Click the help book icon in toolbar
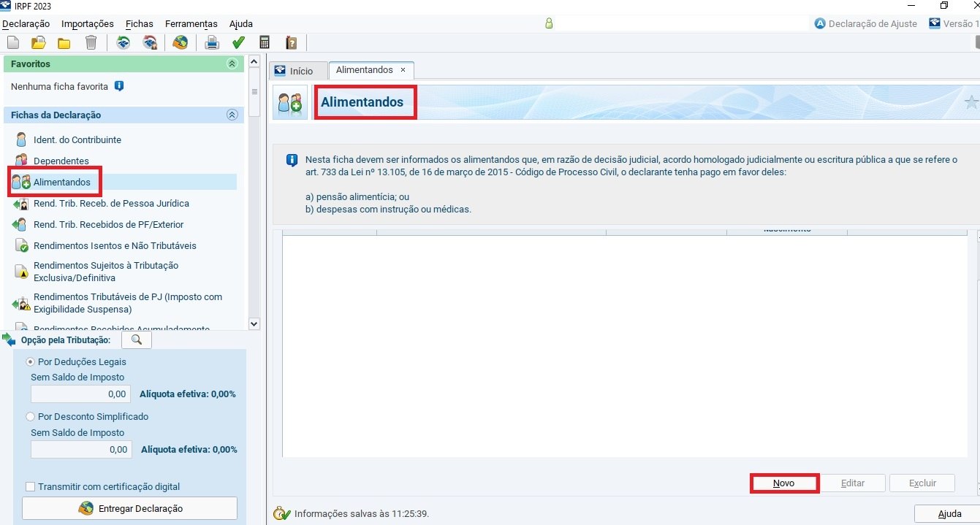 pyautogui.click(x=291, y=43)
